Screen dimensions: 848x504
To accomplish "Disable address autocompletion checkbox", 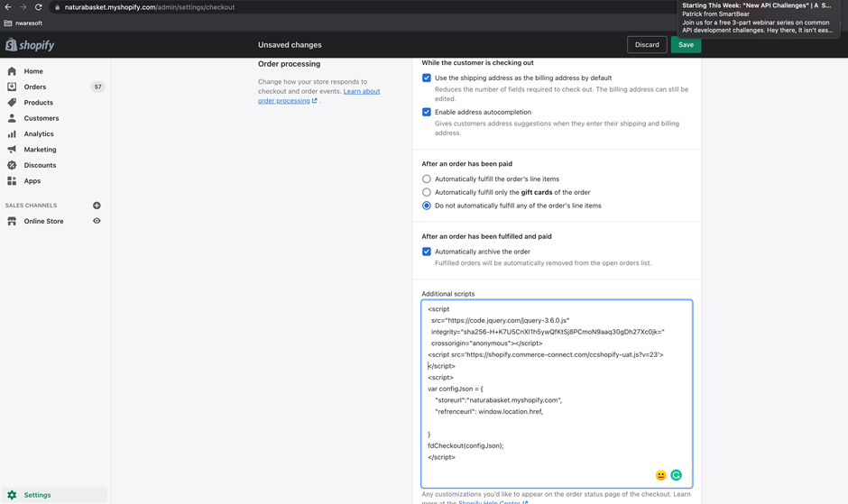I will 427,113.
